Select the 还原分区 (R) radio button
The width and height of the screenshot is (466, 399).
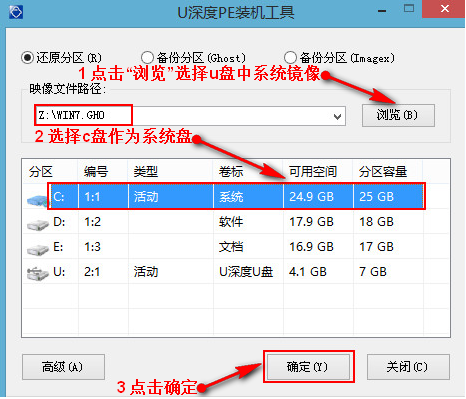[27, 58]
